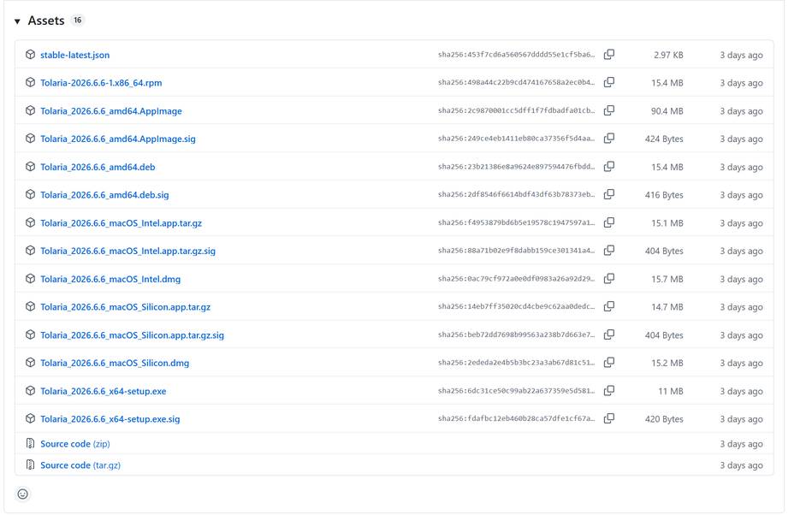Click the 14.7 MB file size
812x515 pixels.
click(667, 307)
